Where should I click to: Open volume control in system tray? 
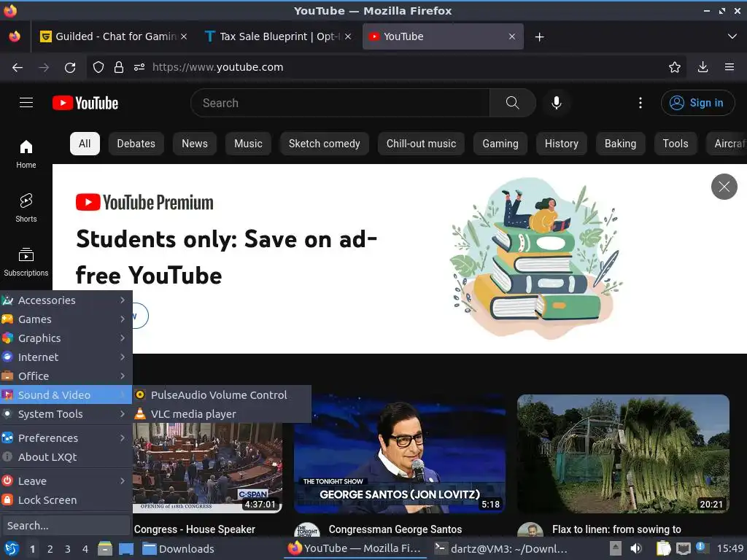click(x=636, y=549)
